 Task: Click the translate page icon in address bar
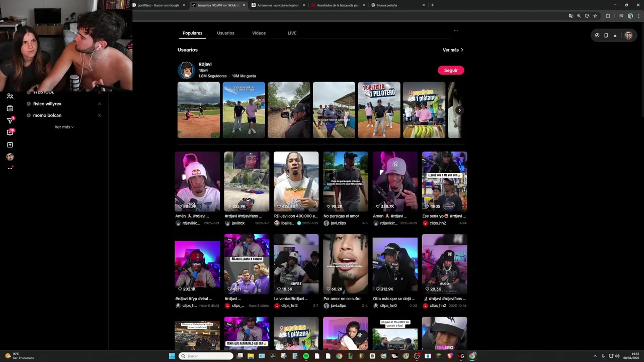tap(571, 16)
